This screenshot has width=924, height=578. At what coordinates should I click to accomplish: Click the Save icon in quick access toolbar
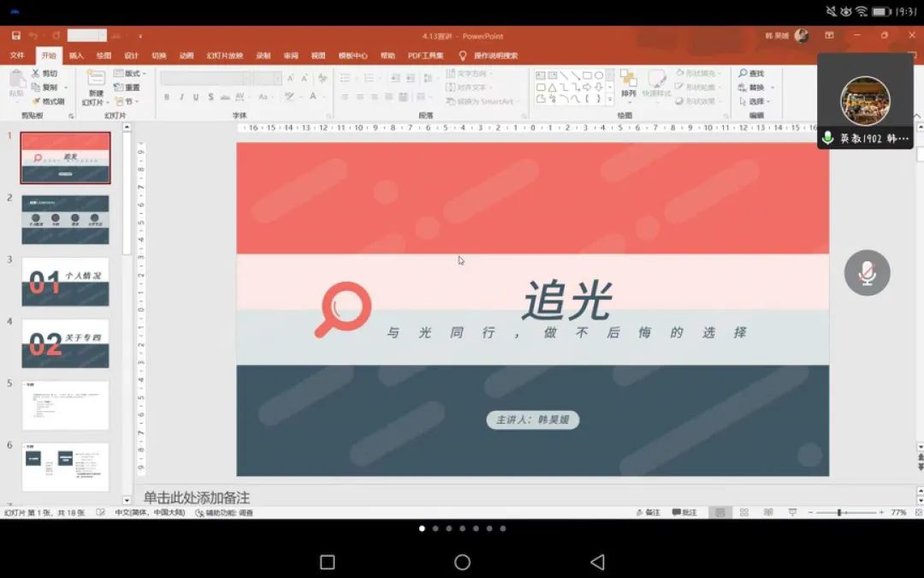point(16,36)
